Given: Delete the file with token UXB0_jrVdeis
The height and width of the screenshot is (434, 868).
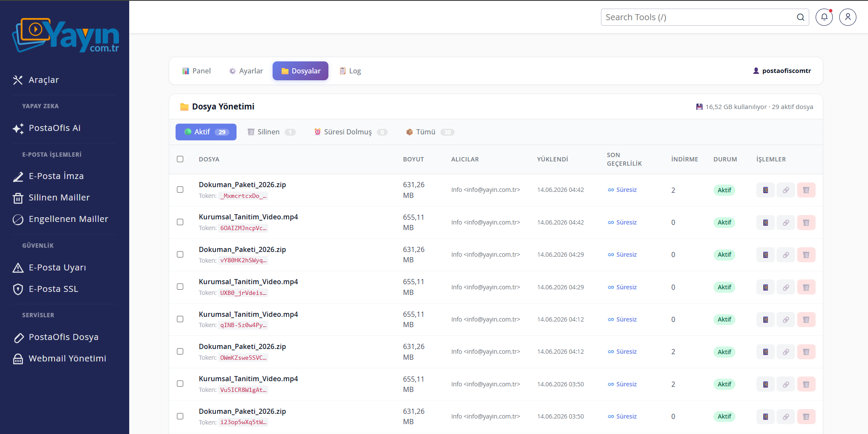Looking at the screenshot, I should point(806,287).
